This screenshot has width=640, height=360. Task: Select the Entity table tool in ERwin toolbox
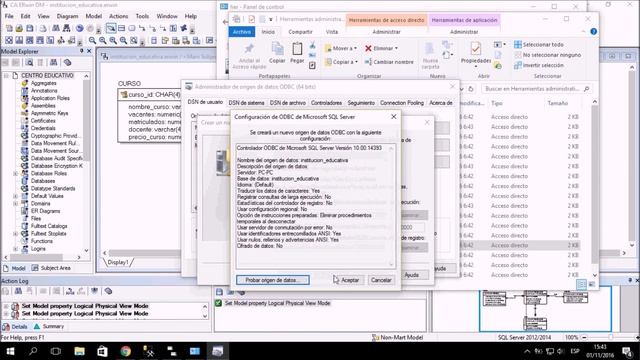[121, 29]
